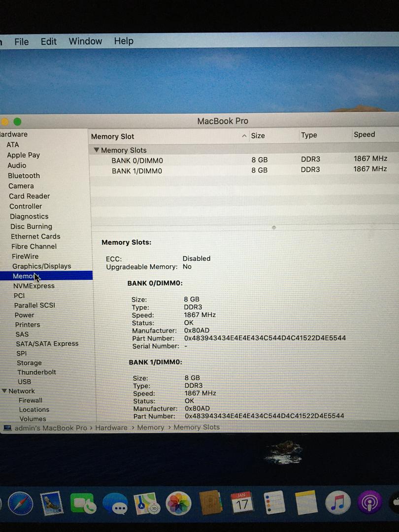The width and height of the screenshot is (399, 532).
Task: Open Calendar showing 17 in the Dock
Action: 241,502
